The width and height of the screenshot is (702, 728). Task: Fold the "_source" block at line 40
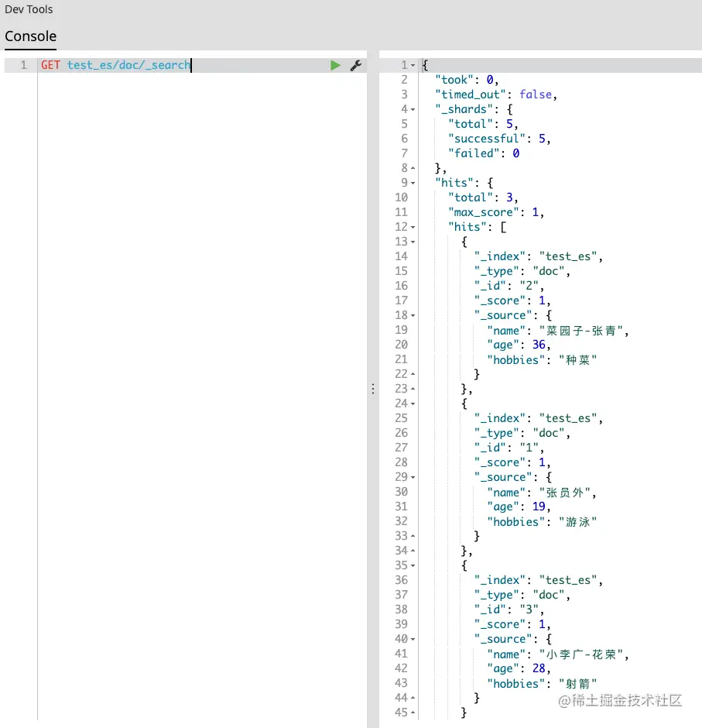click(413, 639)
